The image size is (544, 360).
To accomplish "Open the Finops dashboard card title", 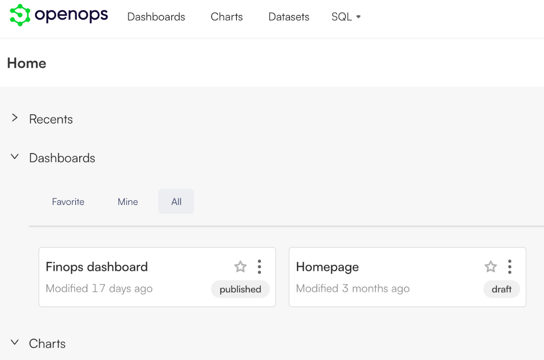I will click(x=97, y=267).
